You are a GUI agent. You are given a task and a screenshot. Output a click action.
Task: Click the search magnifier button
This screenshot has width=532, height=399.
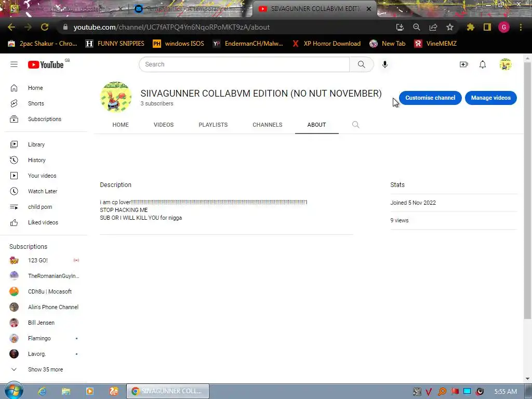coord(362,64)
